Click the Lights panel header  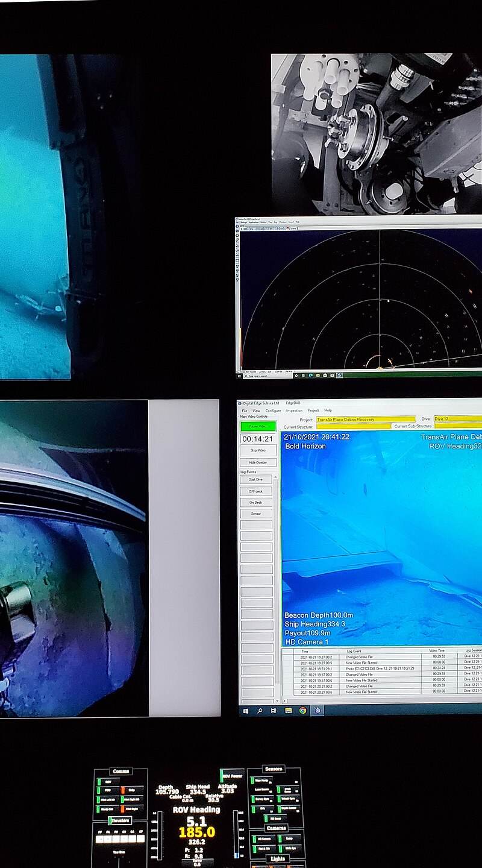(x=278, y=858)
